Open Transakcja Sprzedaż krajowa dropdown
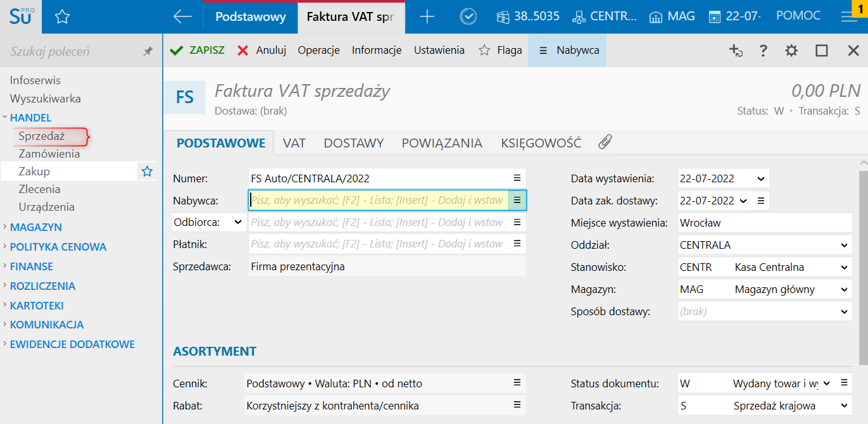 point(844,405)
